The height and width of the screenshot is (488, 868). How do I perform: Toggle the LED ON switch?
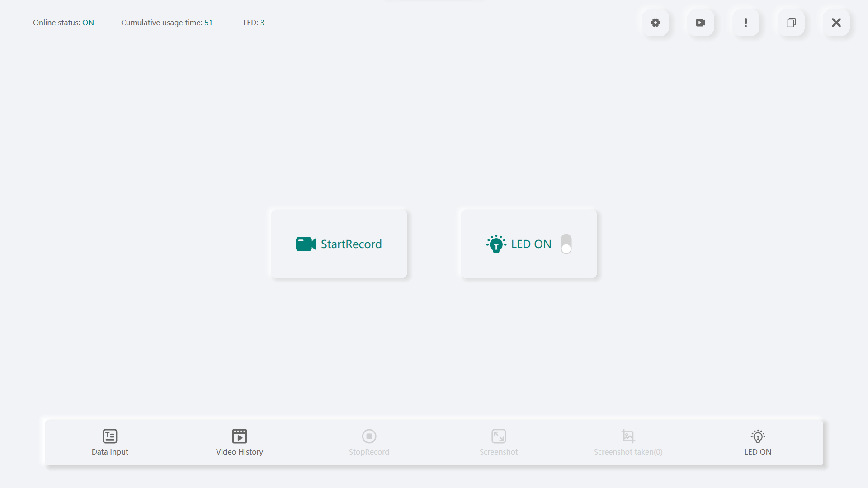566,244
